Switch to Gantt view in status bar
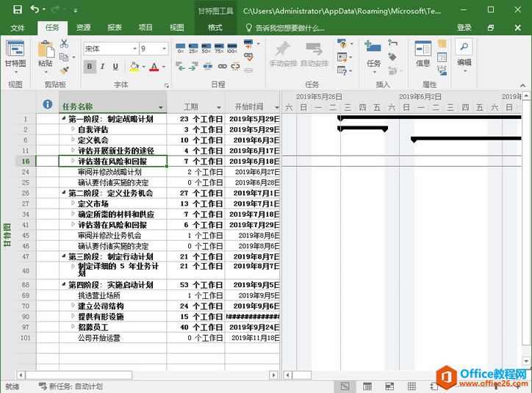This screenshot has height=393, width=532. click(344, 386)
